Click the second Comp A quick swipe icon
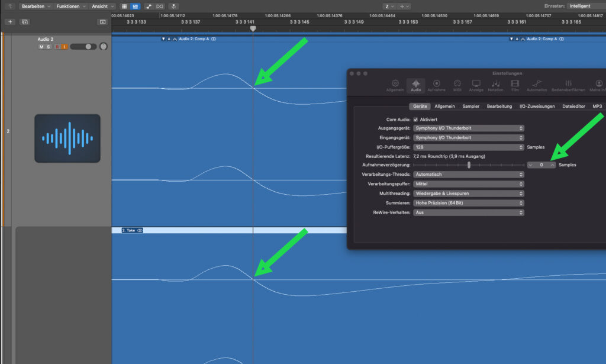Viewport: 606px width, 364px height. click(x=523, y=38)
